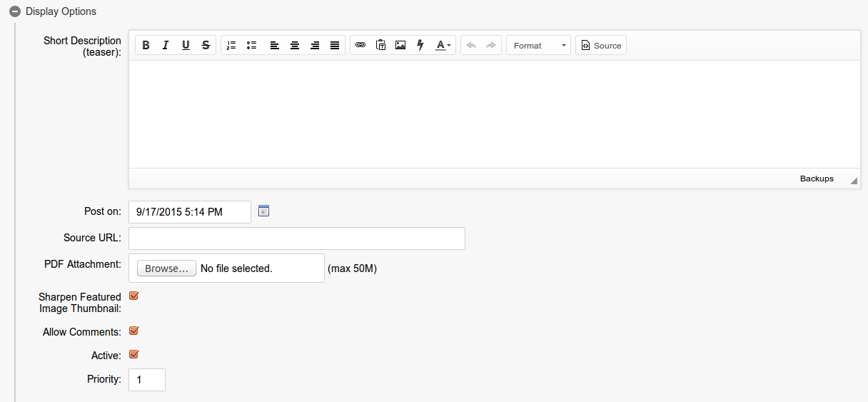Click the strikethrough text icon
Screen dimensions: 868x402
pyautogui.click(x=206, y=46)
